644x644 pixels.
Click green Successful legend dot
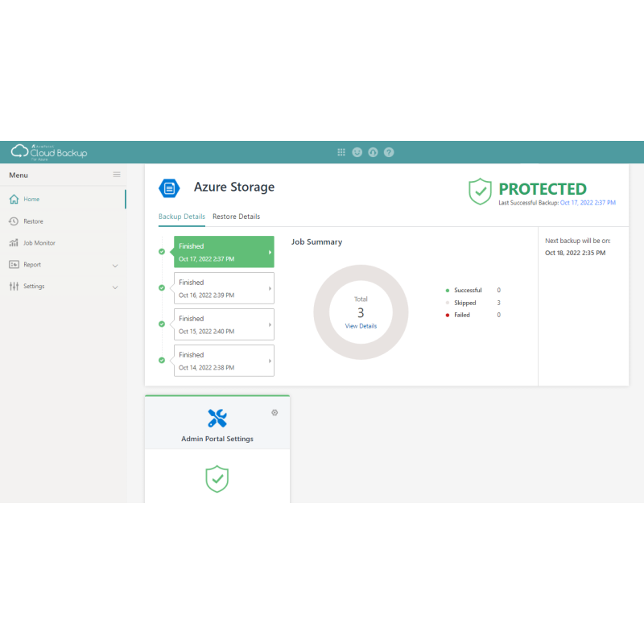point(448,291)
